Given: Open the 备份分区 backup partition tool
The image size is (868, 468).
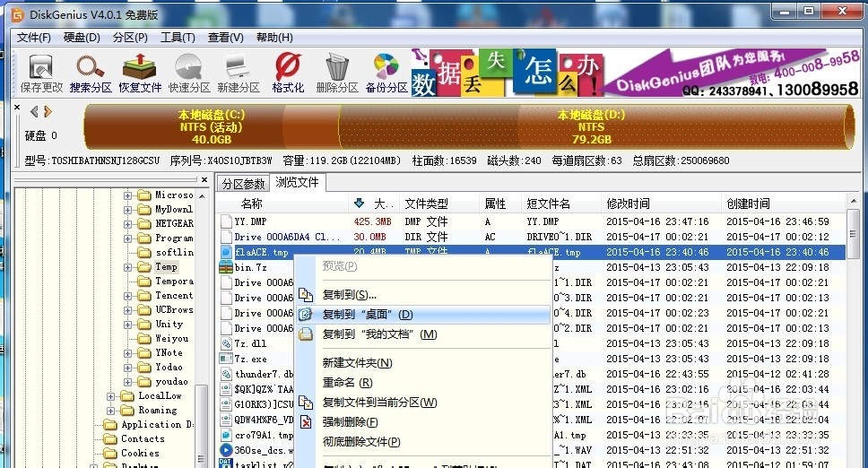Looking at the screenshot, I should click(386, 72).
